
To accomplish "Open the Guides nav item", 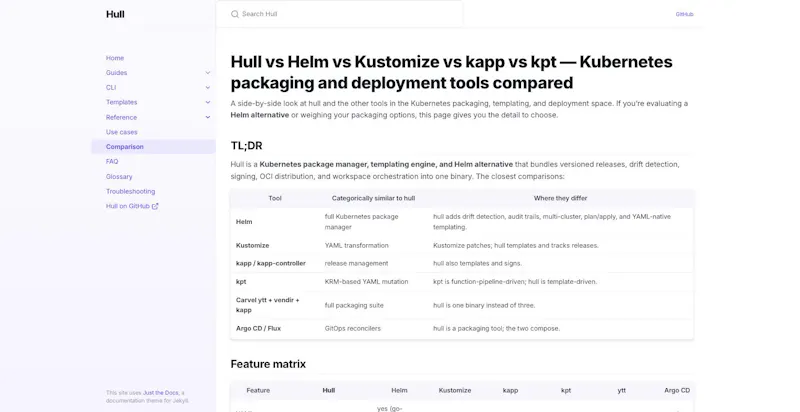I will tap(116, 73).
